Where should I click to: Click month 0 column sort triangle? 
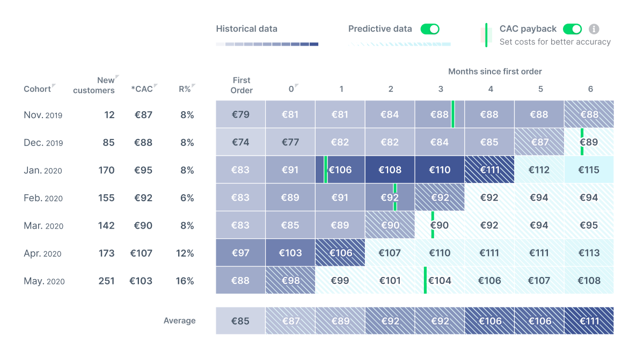click(296, 86)
